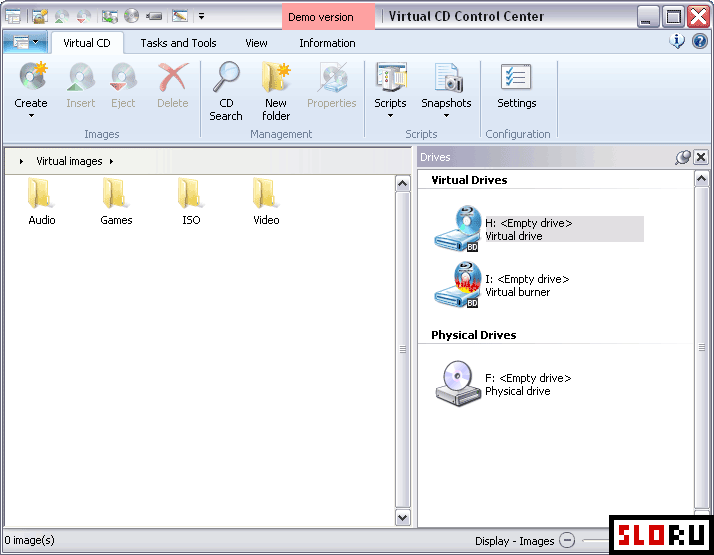Select the F: physical drive icon

458,384
